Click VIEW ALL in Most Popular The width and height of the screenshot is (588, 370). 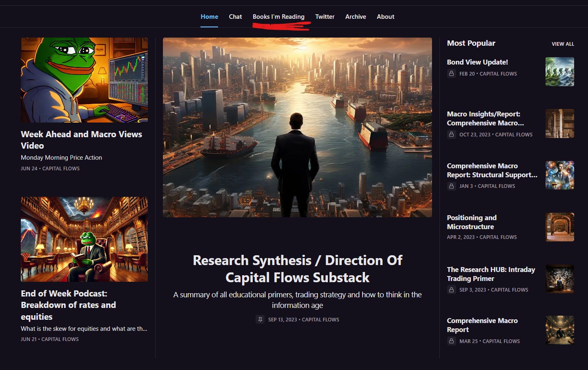[563, 44]
